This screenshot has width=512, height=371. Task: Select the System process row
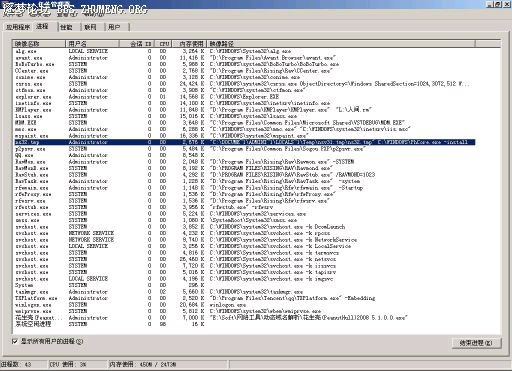(x=244, y=285)
